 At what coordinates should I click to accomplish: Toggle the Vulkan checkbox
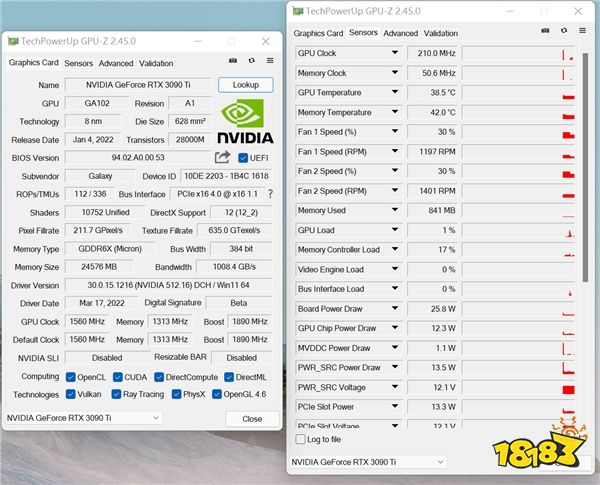pyautogui.click(x=70, y=394)
